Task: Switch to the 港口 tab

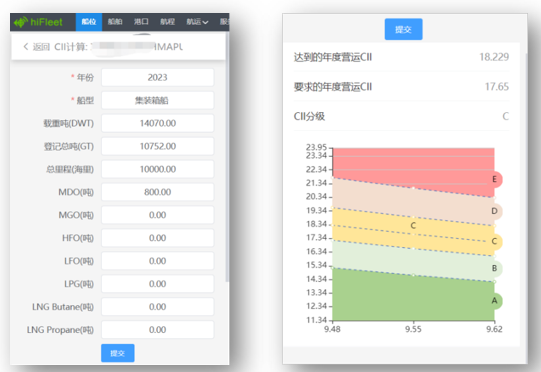Action: click(141, 22)
